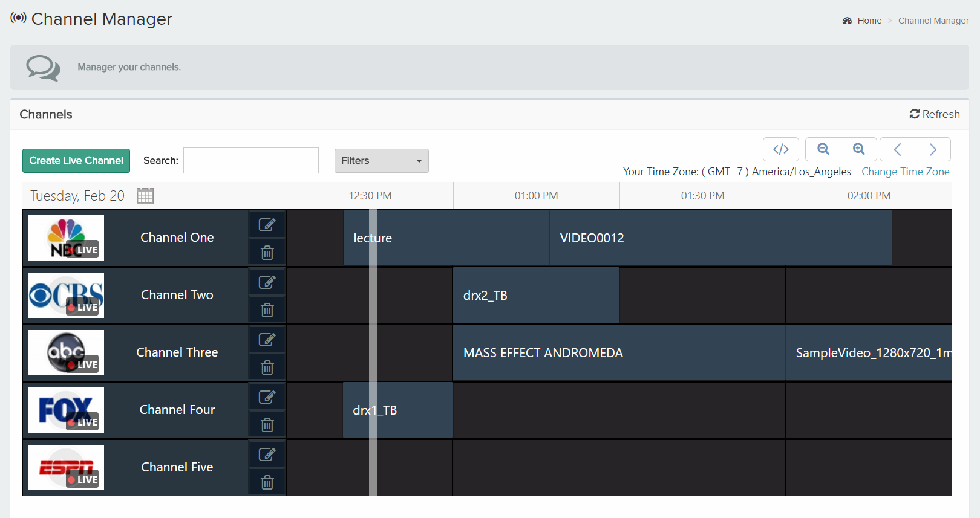Zoom in the timeline
Screen dimensions: 980x518
tap(859, 149)
